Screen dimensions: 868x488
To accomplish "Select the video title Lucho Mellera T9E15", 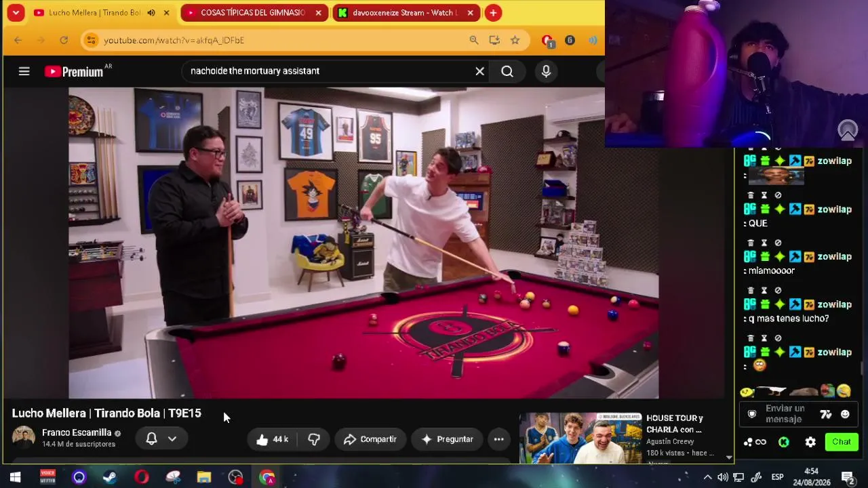I will [x=106, y=413].
